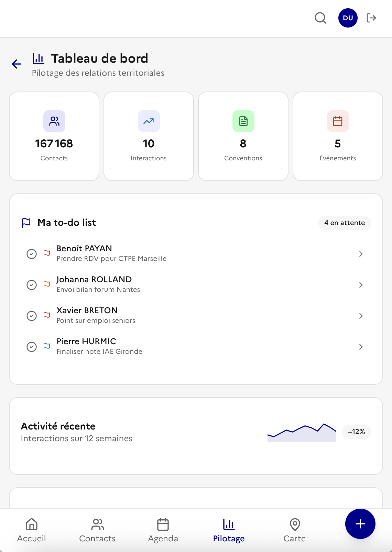
Task: Click the red flag on Xavier BRETON task
Action: pyautogui.click(x=47, y=316)
